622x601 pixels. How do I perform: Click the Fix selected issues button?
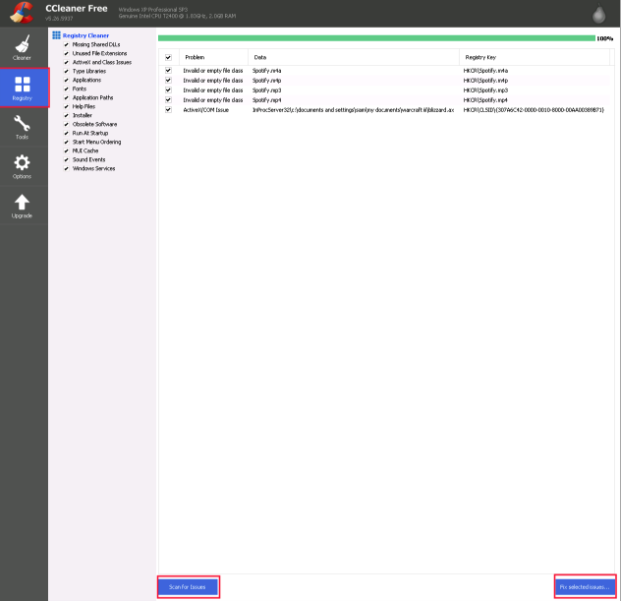pos(585,587)
